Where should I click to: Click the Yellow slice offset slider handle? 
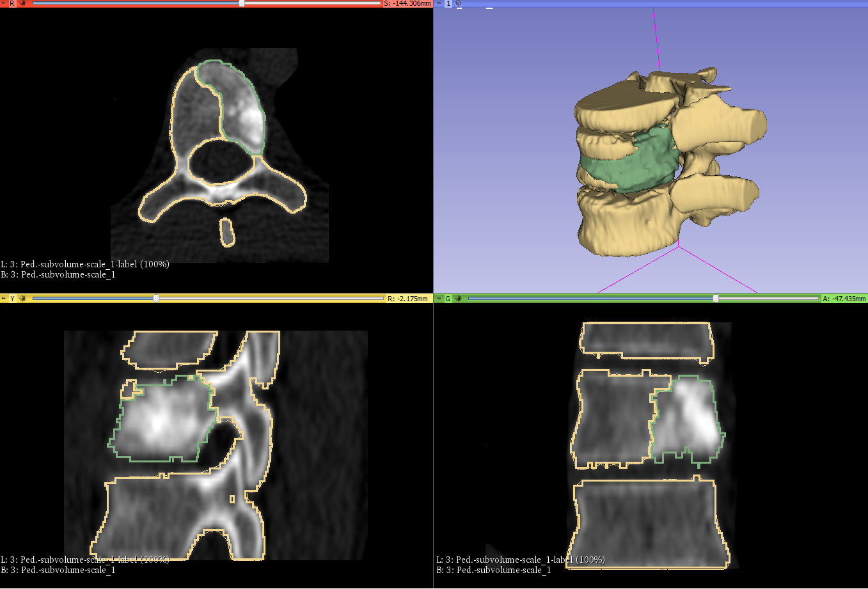click(x=156, y=299)
